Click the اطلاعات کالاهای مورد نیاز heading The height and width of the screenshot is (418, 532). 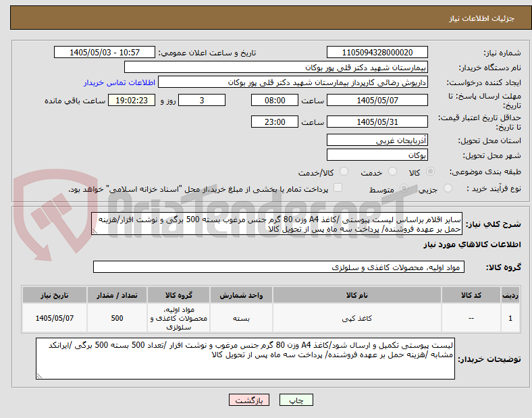[x=472, y=244]
